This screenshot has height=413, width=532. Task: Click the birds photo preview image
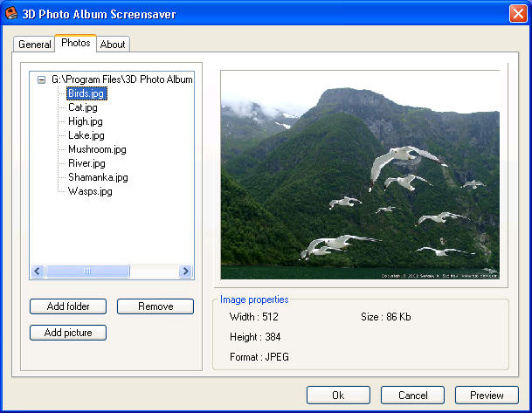click(x=360, y=175)
